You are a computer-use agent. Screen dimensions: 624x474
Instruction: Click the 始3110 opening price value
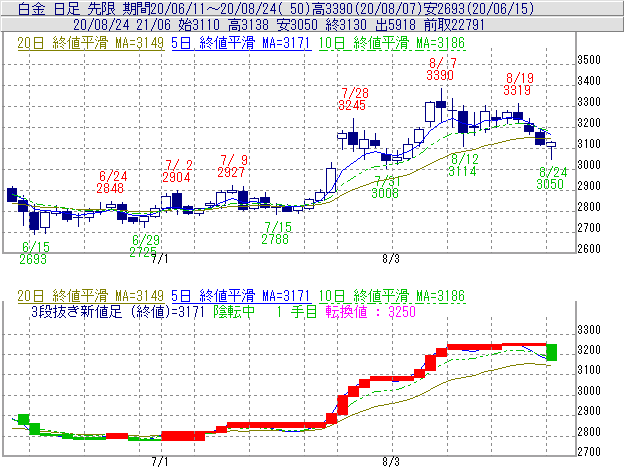click(x=199, y=25)
